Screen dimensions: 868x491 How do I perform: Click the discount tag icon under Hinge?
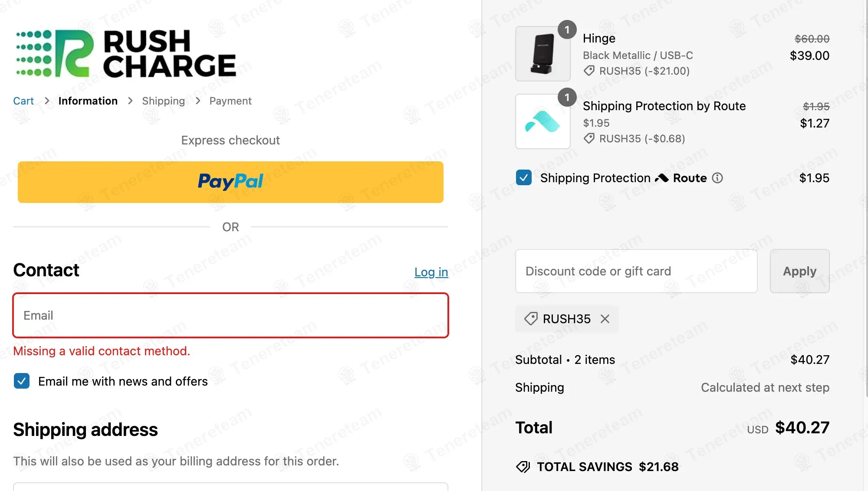tap(589, 71)
